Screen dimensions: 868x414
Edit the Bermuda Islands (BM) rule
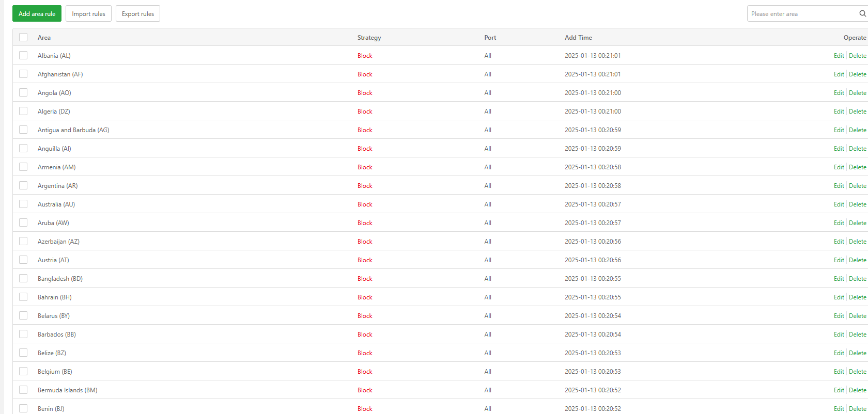click(839, 390)
